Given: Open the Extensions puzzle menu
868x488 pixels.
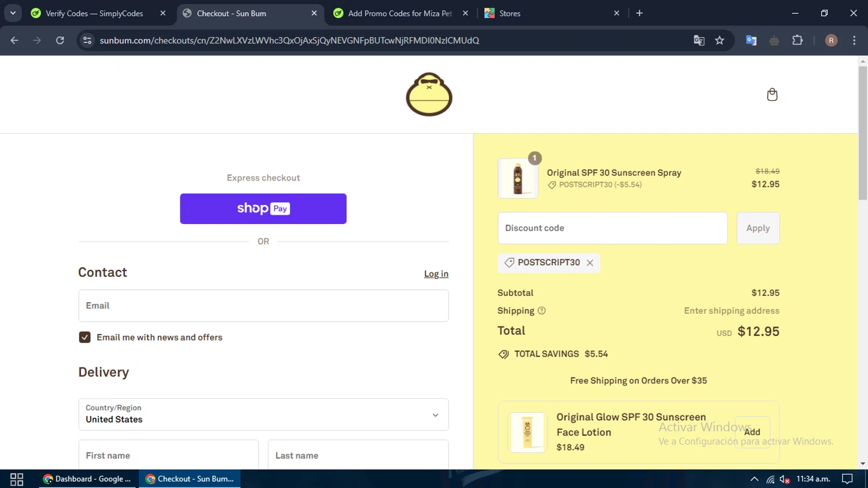Looking at the screenshot, I should tap(797, 40).
